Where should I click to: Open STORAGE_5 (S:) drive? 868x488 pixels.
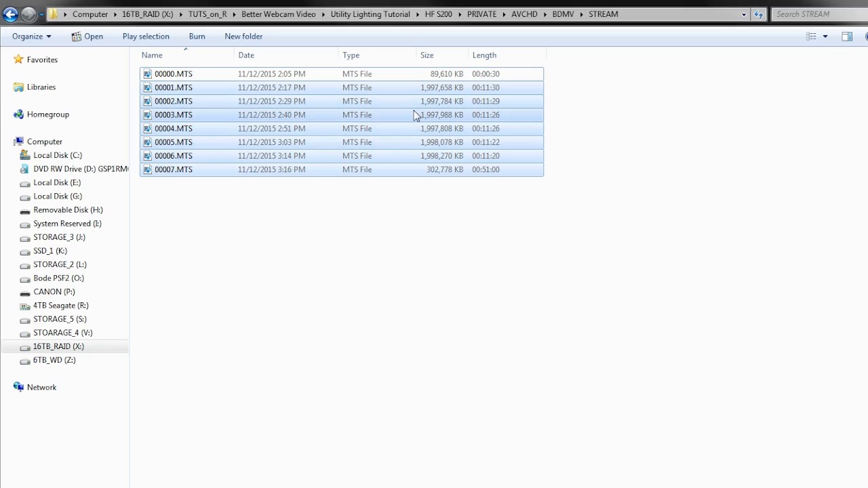[x=60, y=319]
